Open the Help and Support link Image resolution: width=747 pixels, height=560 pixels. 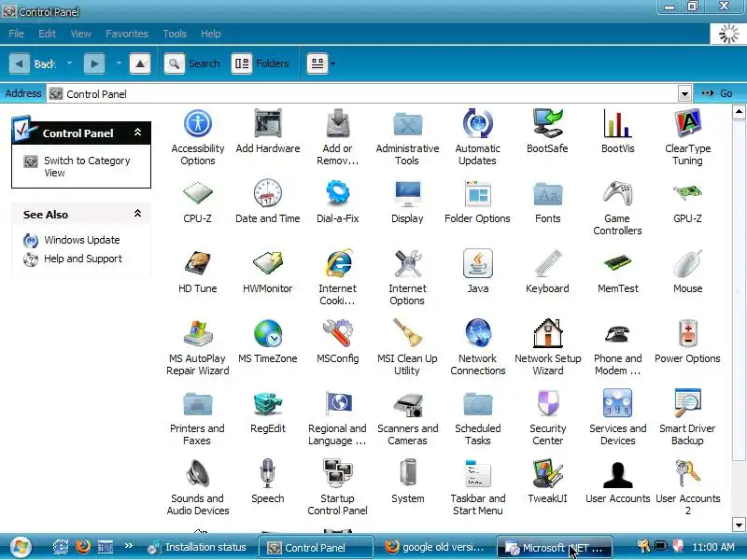(83, 259)
